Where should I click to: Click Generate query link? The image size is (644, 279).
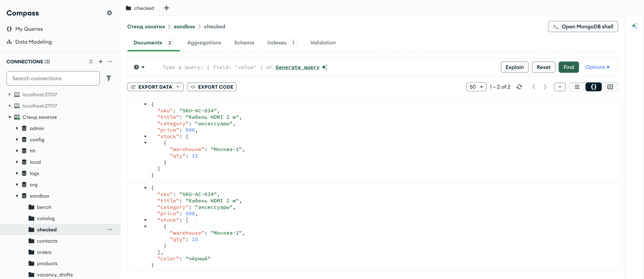[297, 67]
